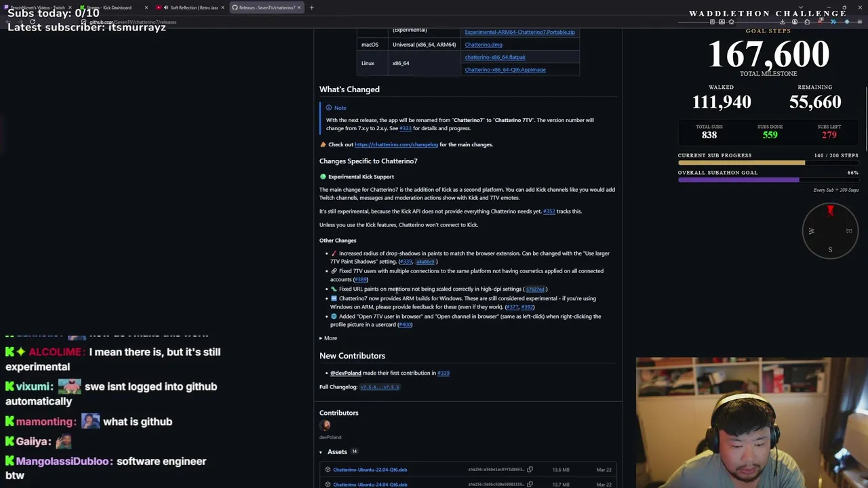Open #400 link about usercard right-click
The height and width of the screenshot is (488, 868).
tap(405, 325)
